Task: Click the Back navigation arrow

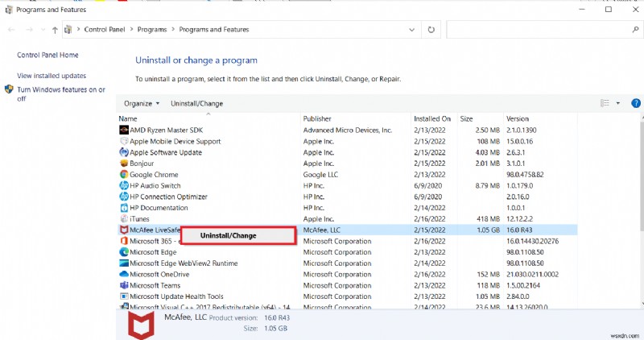Action: 11,30
